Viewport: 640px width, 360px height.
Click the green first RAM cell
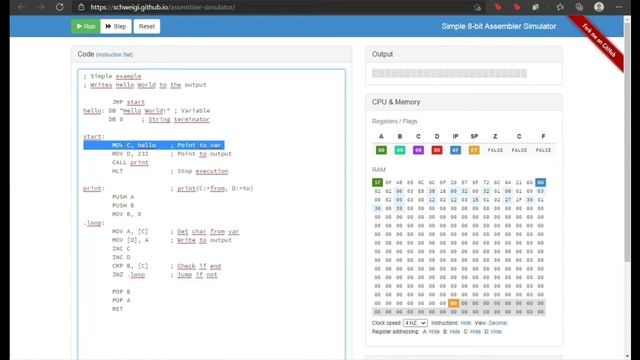[377, 182]
